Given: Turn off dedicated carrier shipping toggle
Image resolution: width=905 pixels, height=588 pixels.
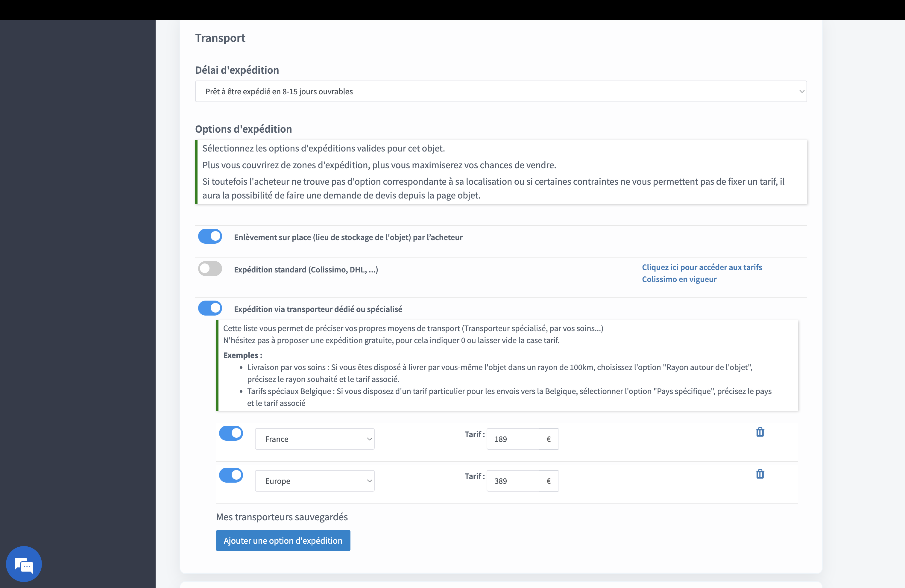Looking at the screenshot, I should click(x=210, y=308).
